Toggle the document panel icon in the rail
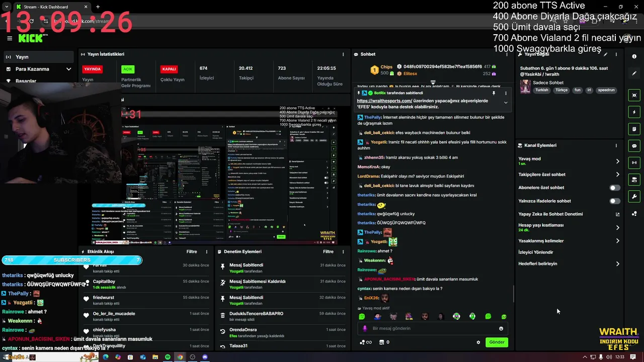644x362 pixels. point(634,129)
